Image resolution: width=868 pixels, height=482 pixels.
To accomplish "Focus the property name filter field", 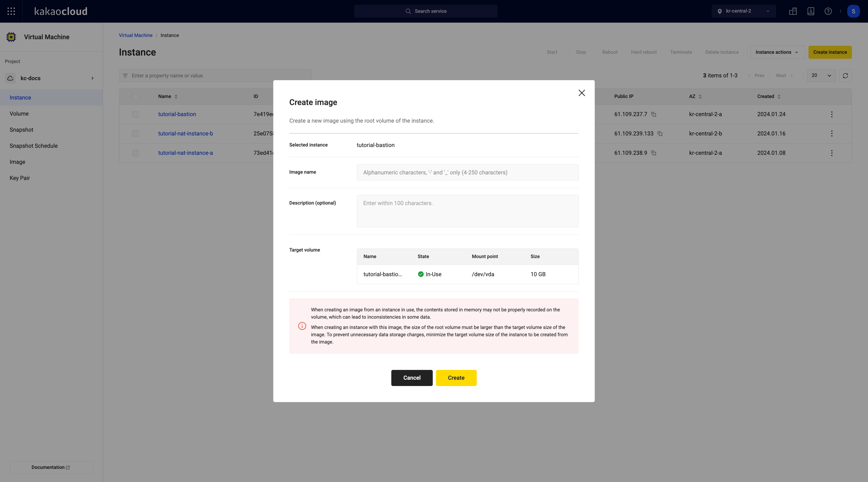I will click(x=215, y=76).
